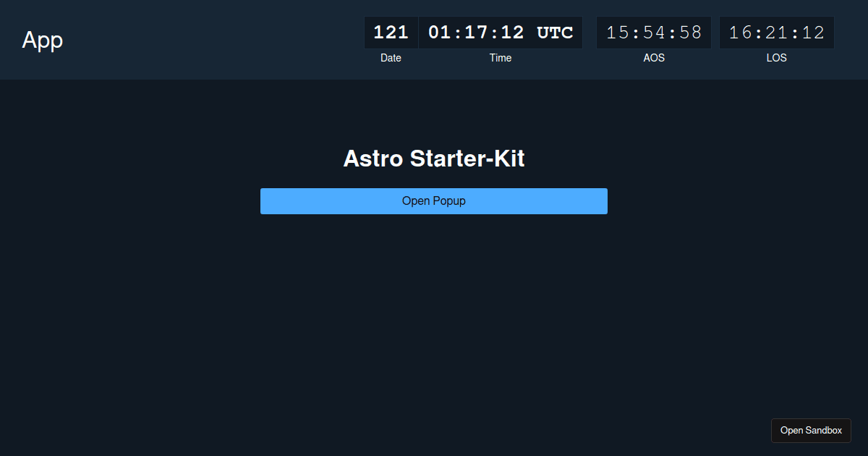
Task: Select the Time label in the clock area
Action: point(500,58)
